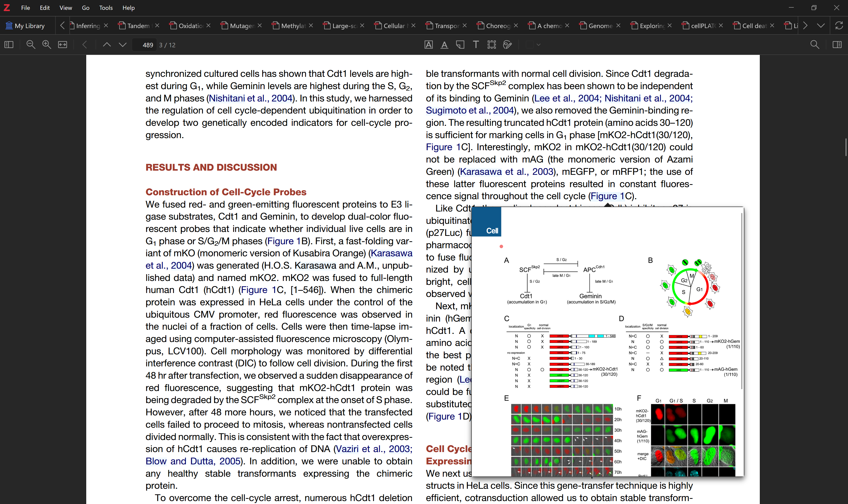The width and height of the screenshot is (848, 504).
Task: Select the draw/ink tool
Action: point(507,45)
